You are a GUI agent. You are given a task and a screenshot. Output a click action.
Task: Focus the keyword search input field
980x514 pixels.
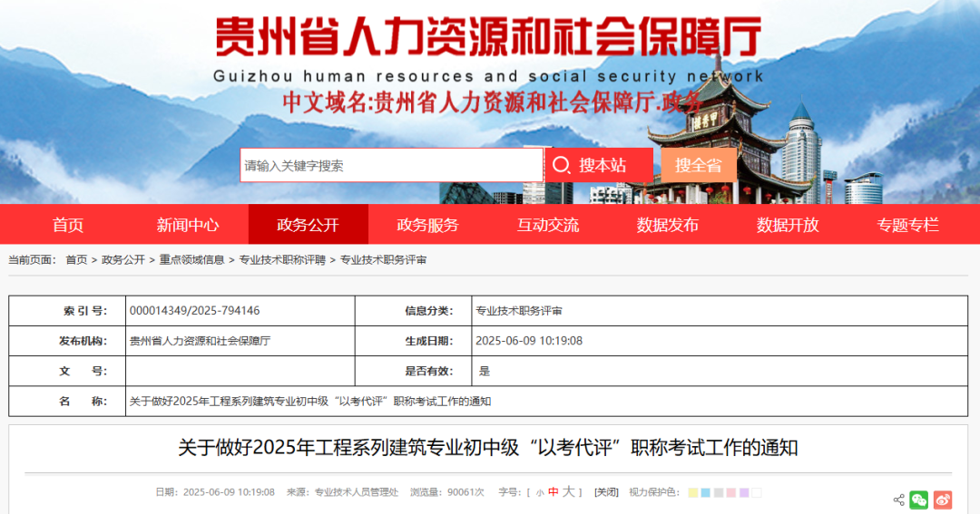point(391,165)
